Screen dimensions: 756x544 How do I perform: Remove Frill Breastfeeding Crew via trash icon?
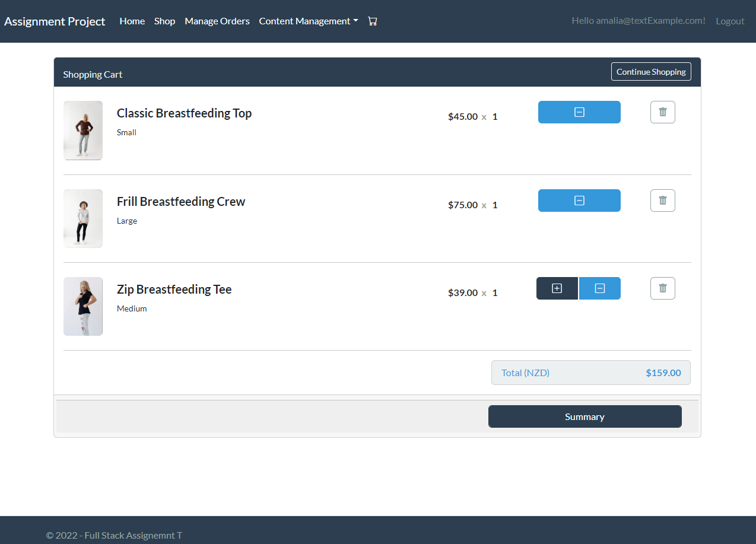[662, 200]
